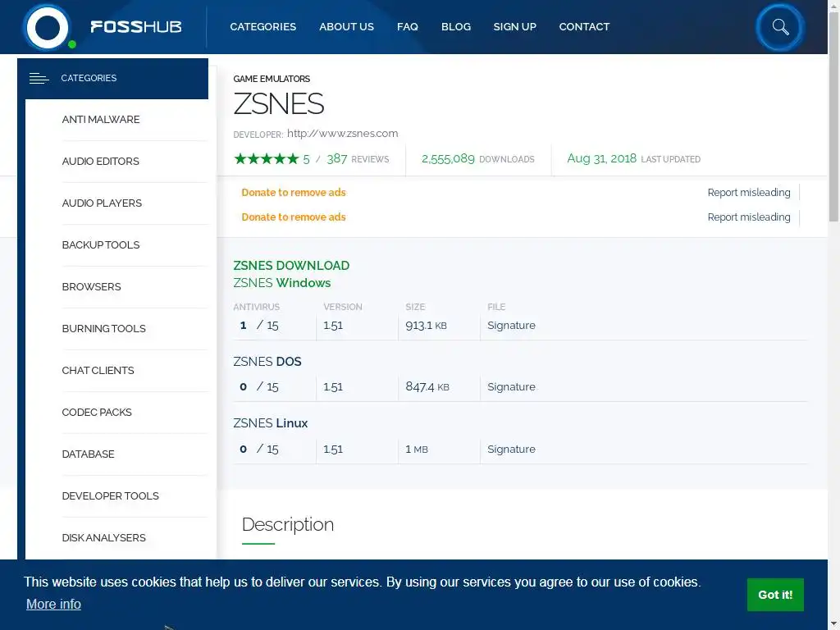Open the SIGN UP menu item
This screenshot has width=840, height=630.
click(x=515, y=27)
